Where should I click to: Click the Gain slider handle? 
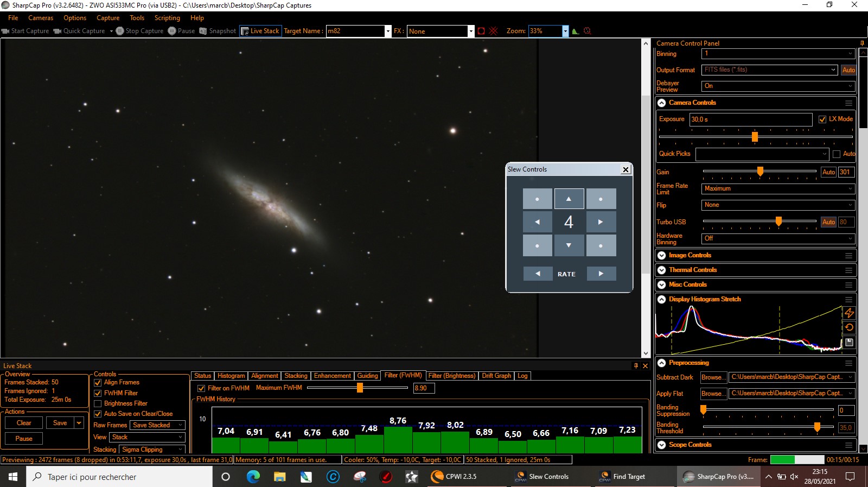coord(760,172)
